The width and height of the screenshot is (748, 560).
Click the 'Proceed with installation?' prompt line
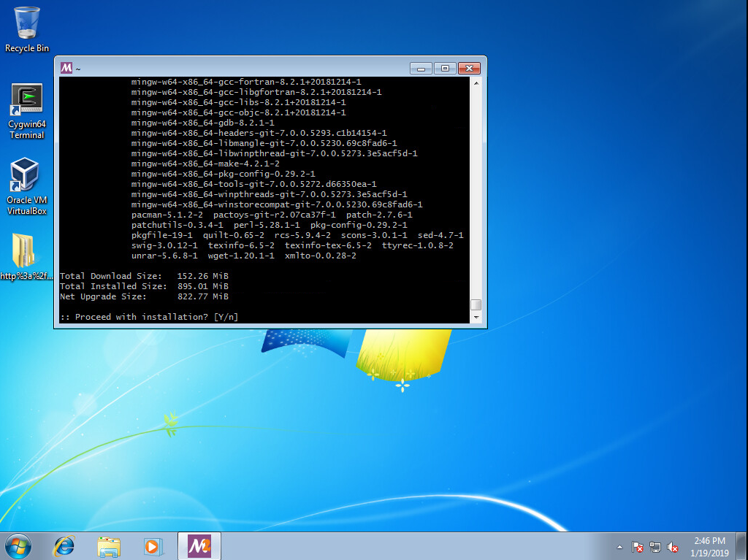(x=149, y=317)
